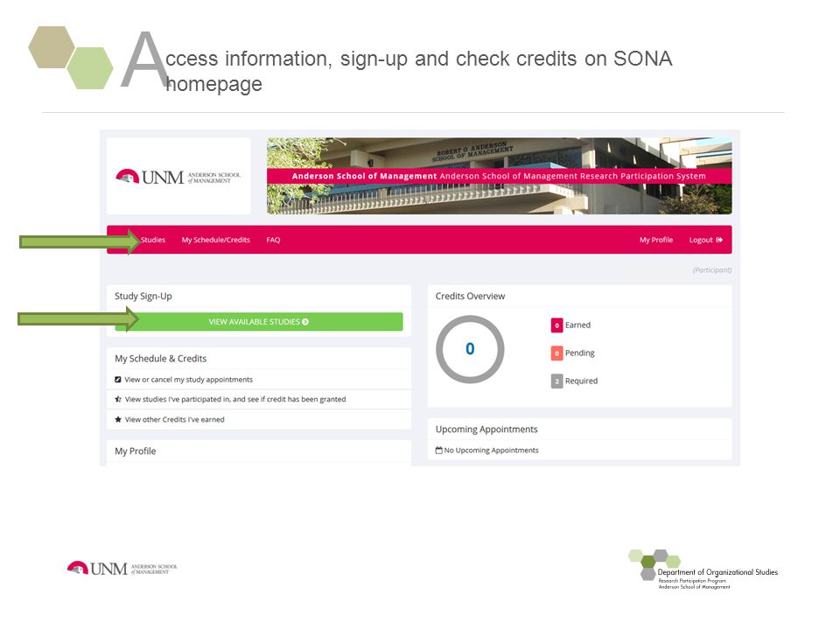
Task: Click the UNM Anderson School logo in header
Action: [178, 177]
